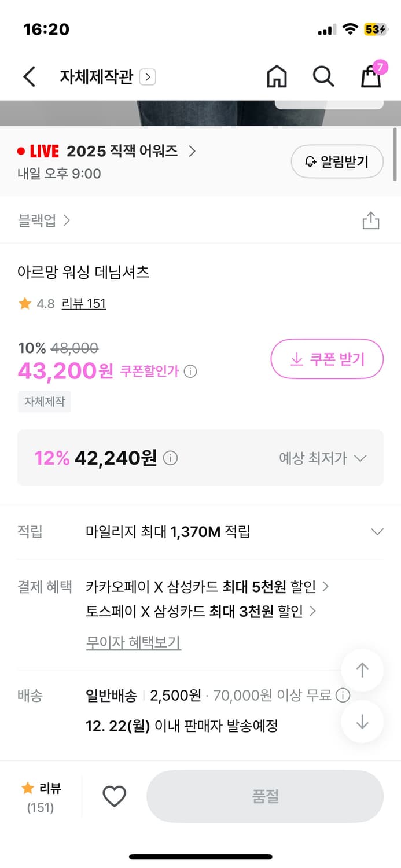Open the home screen via house icon
401x868 pixels.
(x=277, y=76)
